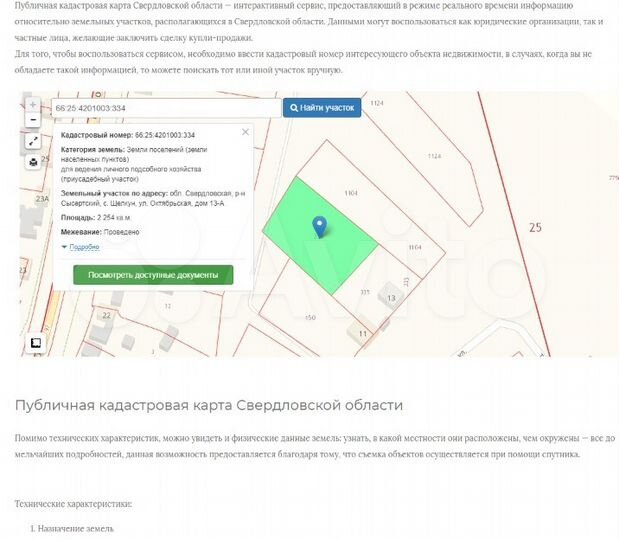Viewport: 619px width, 540px height.
Task: Click the print map icon
Action: click(x=33, y=161)
